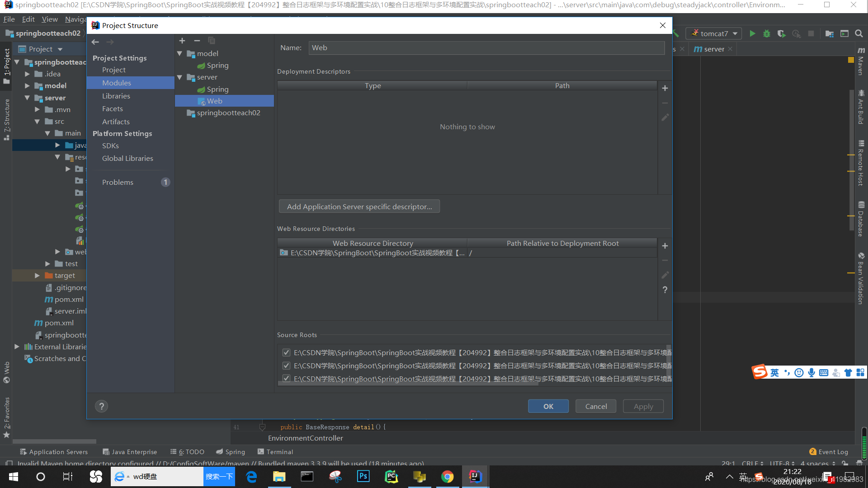Expand the model folder in project tree
The width and height of the screenshot is (868, 488).
[28, 86]
